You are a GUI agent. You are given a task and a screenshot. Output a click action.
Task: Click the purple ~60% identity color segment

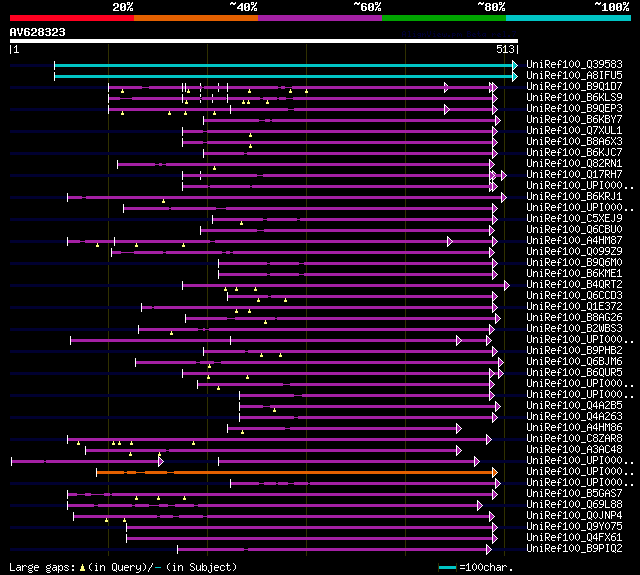(x=320, y=18)
